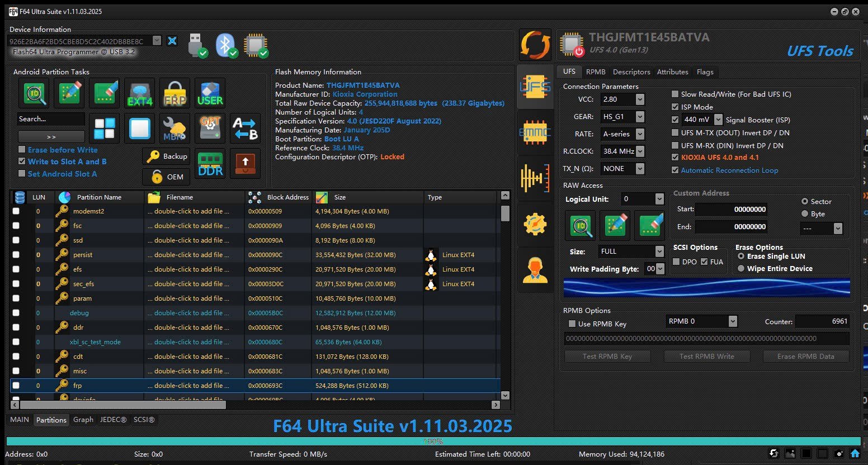Switch to the JEDEC bottom tab
This screenshot has height=465, width=868.
(113, 419)
